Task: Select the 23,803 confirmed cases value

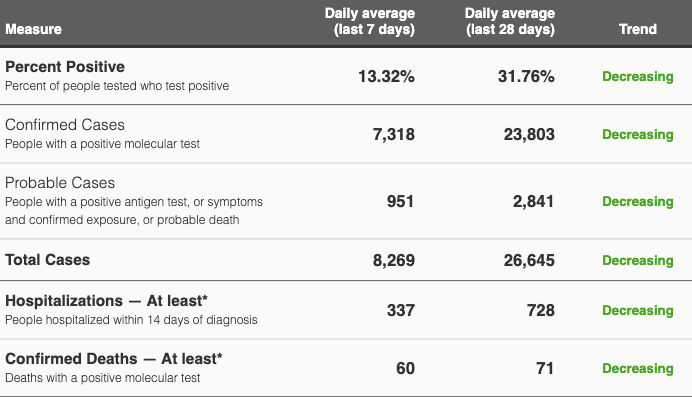Action: point(529,134)
